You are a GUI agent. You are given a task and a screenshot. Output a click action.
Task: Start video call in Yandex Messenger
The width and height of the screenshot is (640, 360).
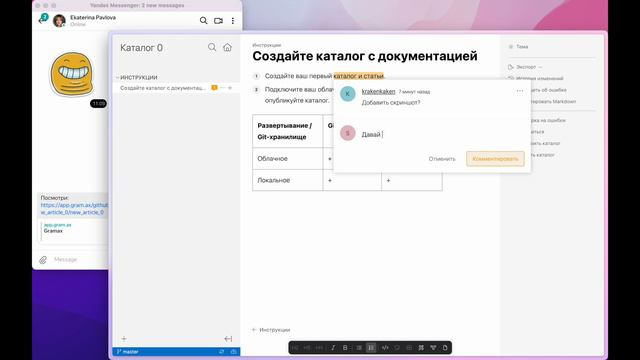tap(218, 20)
